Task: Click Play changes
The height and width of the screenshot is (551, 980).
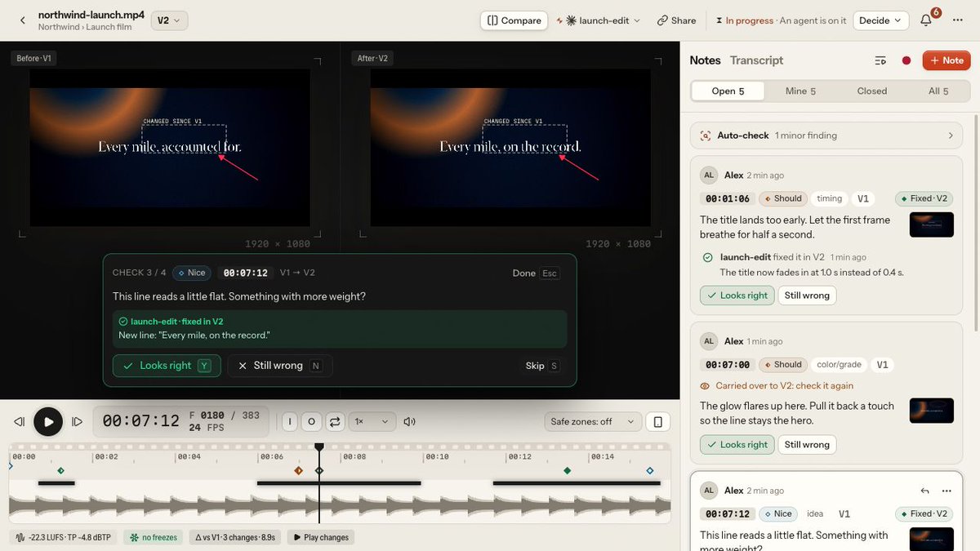Action: [x=321, y=537]
